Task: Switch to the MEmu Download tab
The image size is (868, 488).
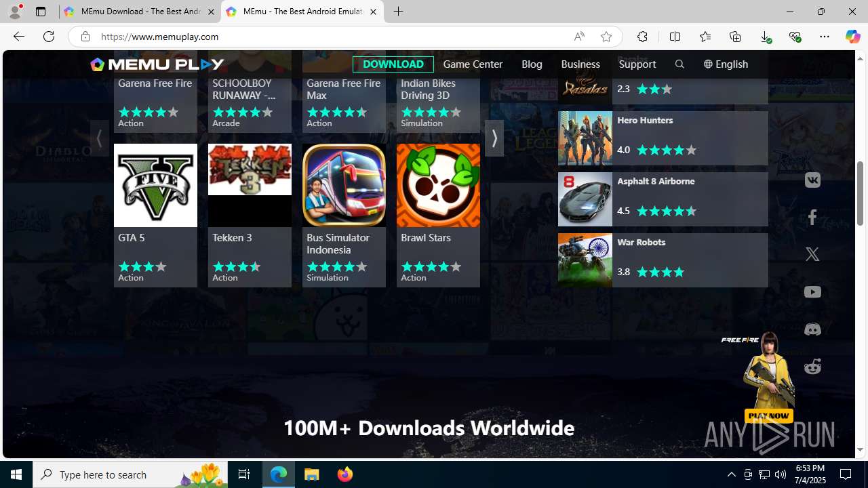Action: tap(140, 12)
